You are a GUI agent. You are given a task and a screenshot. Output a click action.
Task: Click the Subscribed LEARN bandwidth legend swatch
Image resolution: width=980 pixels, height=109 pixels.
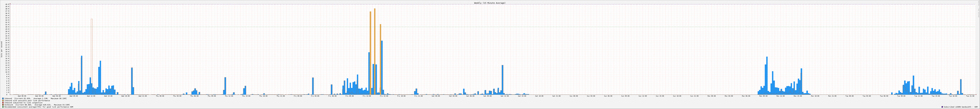pos(942,107)
